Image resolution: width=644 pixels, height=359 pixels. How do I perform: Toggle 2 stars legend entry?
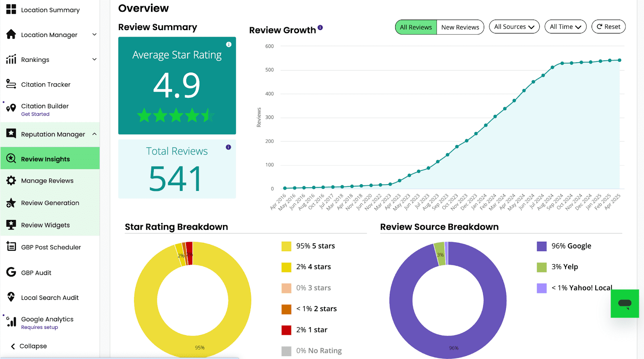point(309,309)
